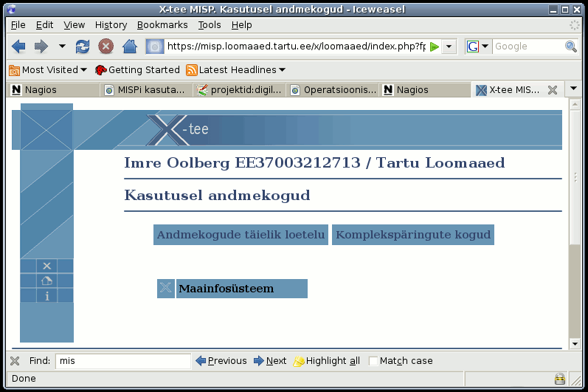Image resolution: width=588 pixels, height=392 pixels.
Task: Click the Iceweasel window menu icon in title bar
Action: point(11,9)
